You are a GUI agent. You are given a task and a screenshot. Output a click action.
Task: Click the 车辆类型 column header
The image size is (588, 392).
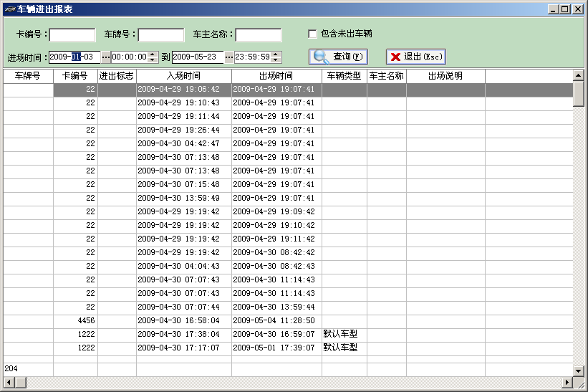[344, 76]
